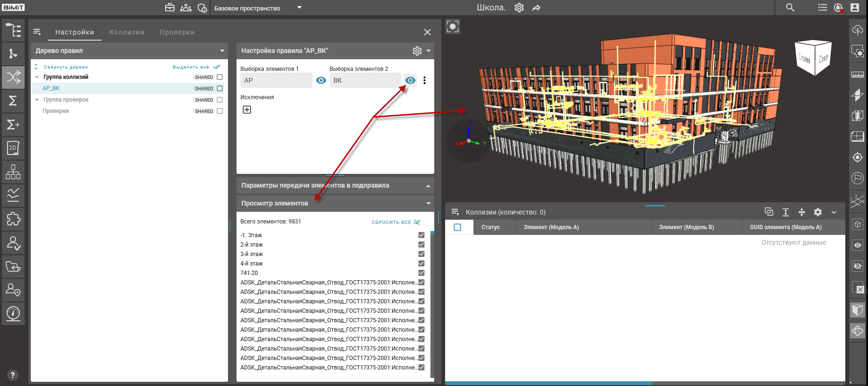Expand 'Параметры передачи элементов в подправила' section
Viewport: 868px width, 386px height.
pos(428,186)
